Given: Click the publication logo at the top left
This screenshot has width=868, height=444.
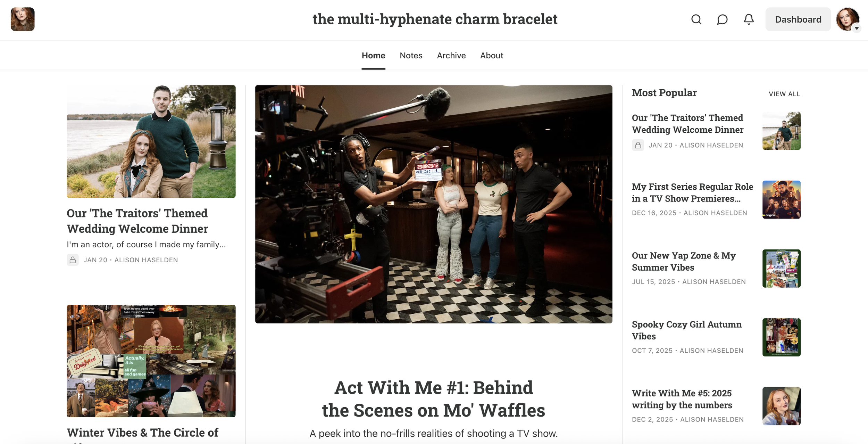Looking at the screenshot, I should click(23, 19).
